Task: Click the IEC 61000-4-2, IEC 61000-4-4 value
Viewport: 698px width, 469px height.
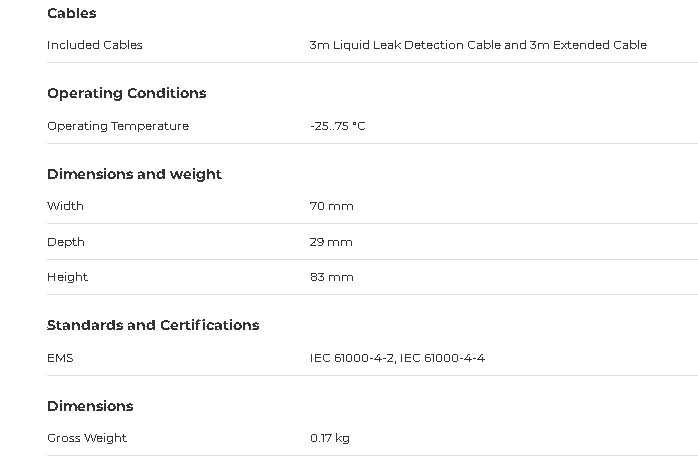Action: [x=397, y=358]
